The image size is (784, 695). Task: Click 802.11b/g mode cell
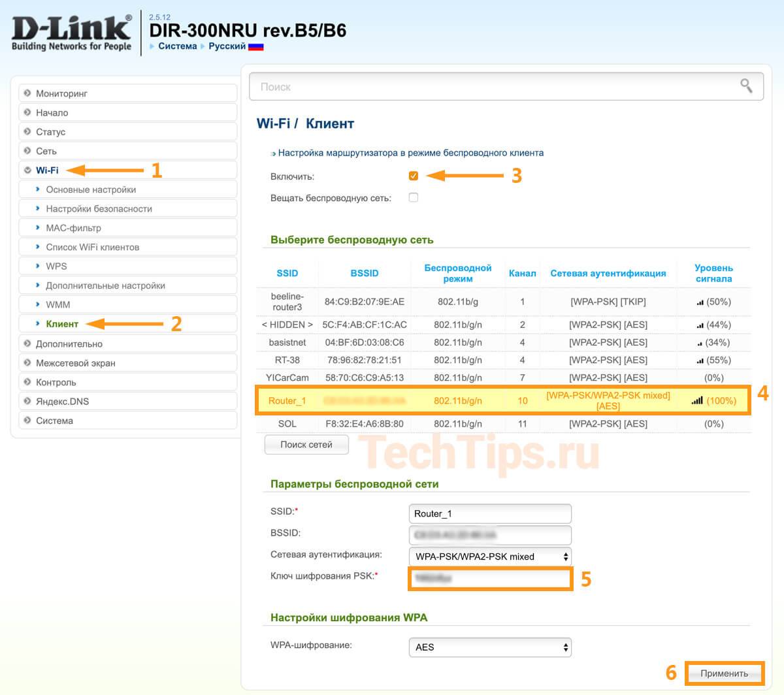(458, 302)
